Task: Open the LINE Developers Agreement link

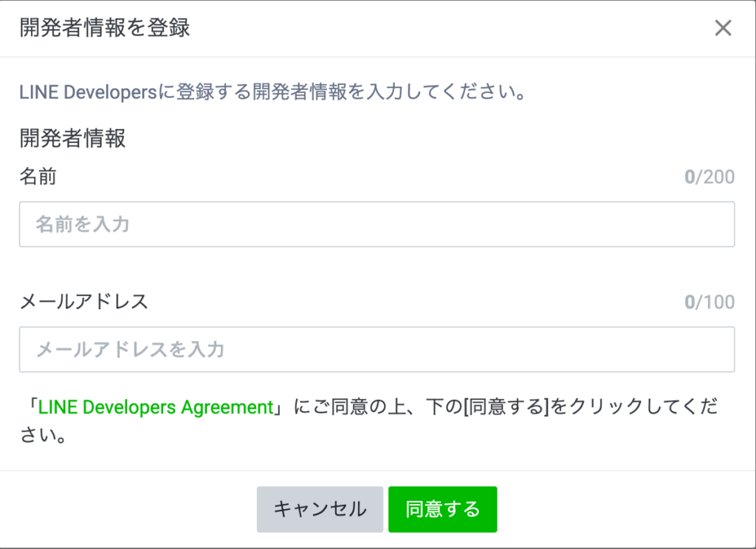Action: pyautogui.click(x=156, y=407)
